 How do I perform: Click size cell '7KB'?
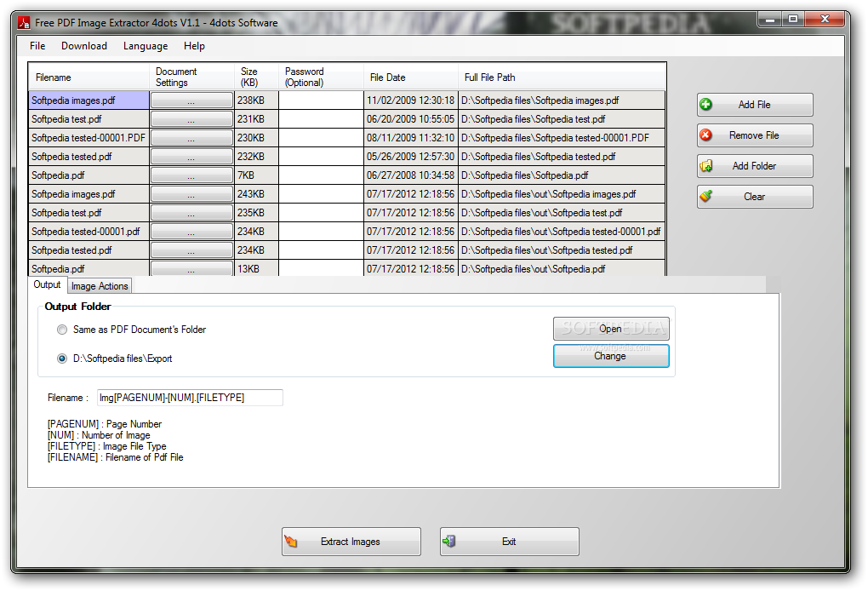[x=256, y=175]
